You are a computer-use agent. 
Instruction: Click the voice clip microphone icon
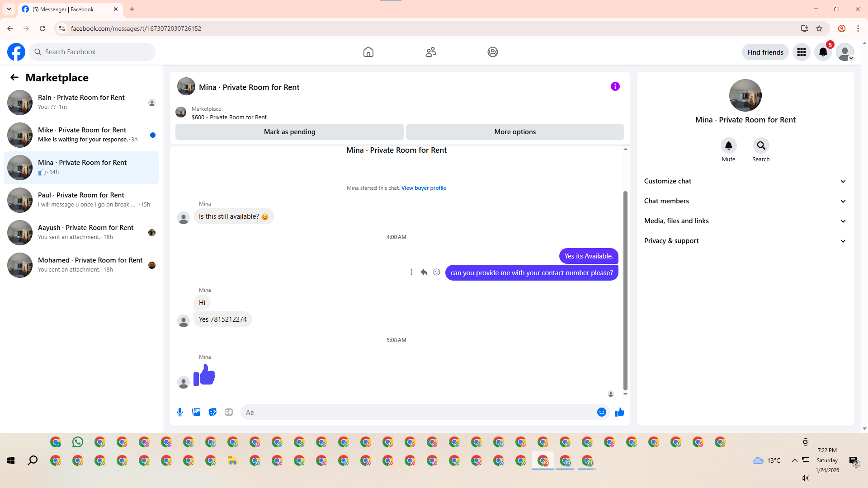(x=180, y=412)
